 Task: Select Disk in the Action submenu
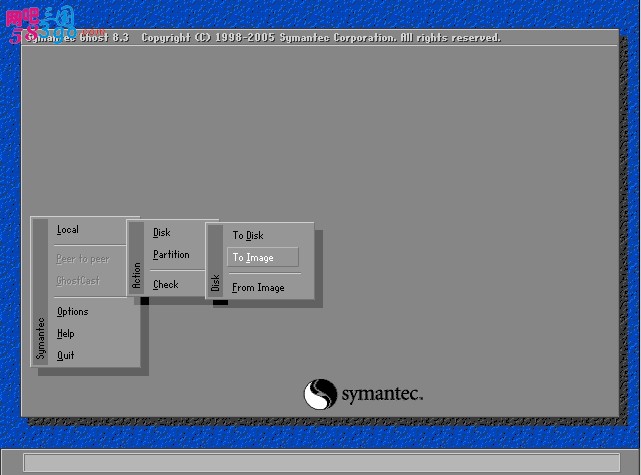click(x=161, y=233)
